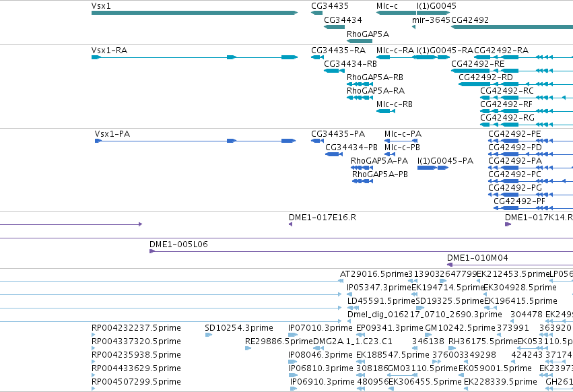Select protein CG42492-PF
573x392 pixels.
click(533, 208)
